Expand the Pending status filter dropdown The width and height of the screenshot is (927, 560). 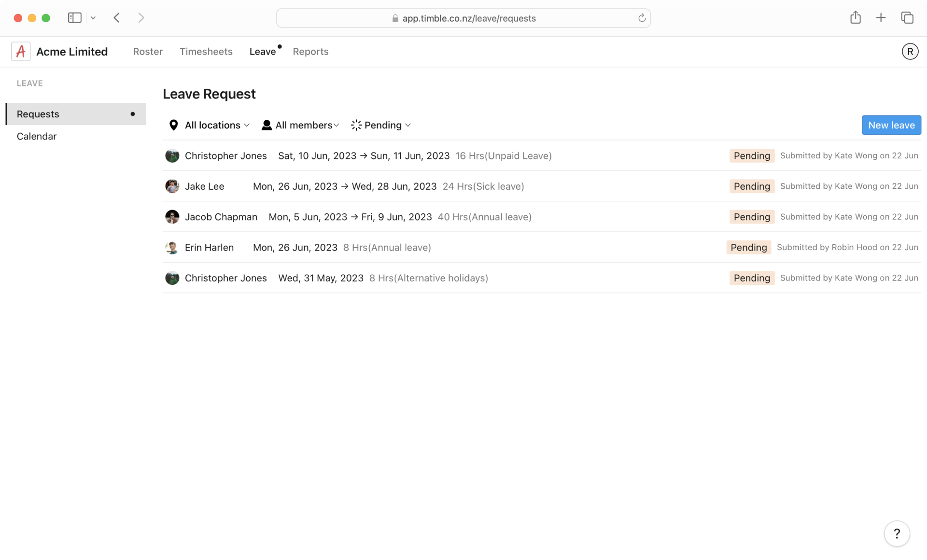[x=383, y=125]
